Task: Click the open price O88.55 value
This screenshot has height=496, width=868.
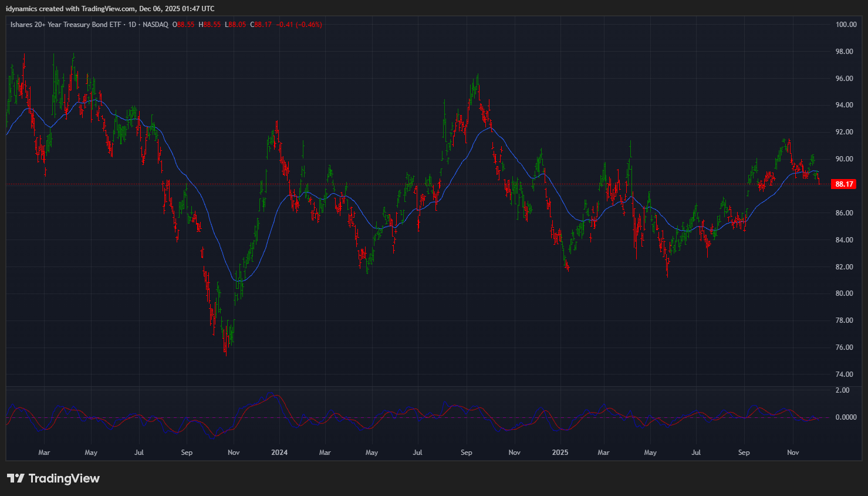Action: (184, 25)
